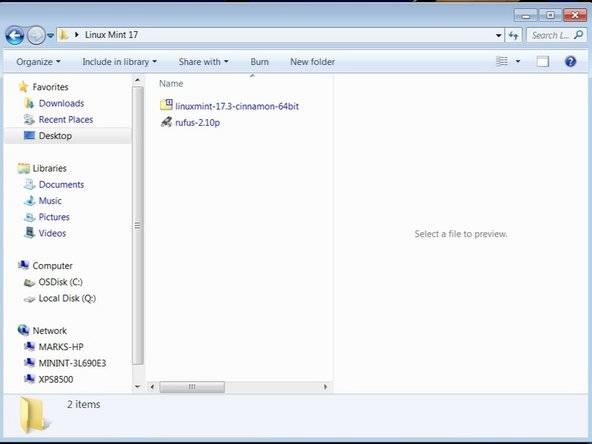Open Include in library menu

coord(119,62)
